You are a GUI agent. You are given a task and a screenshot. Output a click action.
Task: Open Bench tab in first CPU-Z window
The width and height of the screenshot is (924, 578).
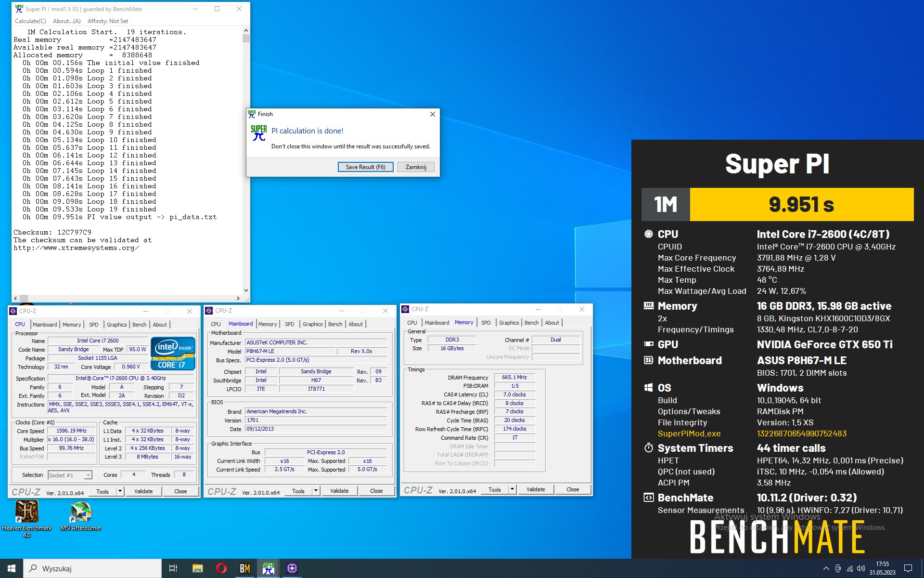[x=140, y=325]
